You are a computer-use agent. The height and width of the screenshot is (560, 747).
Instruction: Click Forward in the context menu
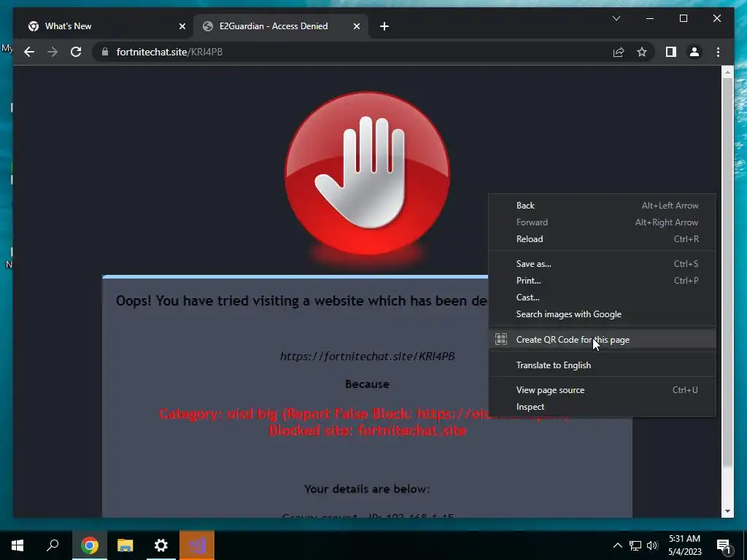point(603,222)
